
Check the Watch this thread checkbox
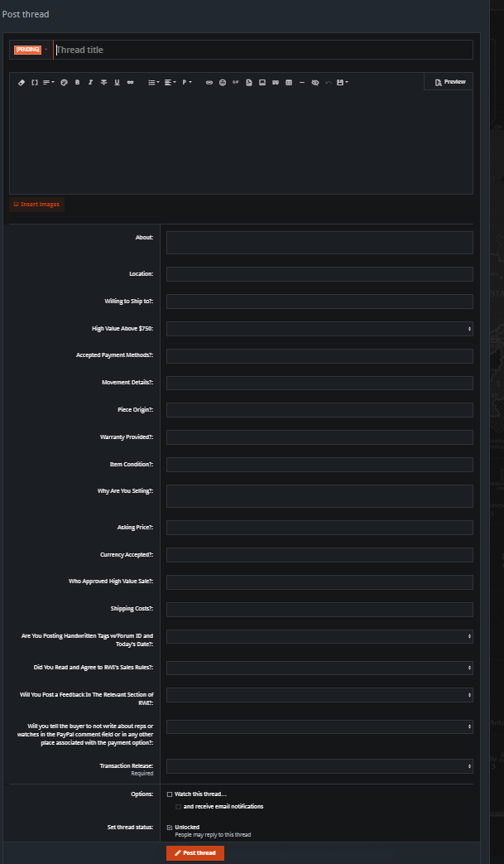(170, 794)
